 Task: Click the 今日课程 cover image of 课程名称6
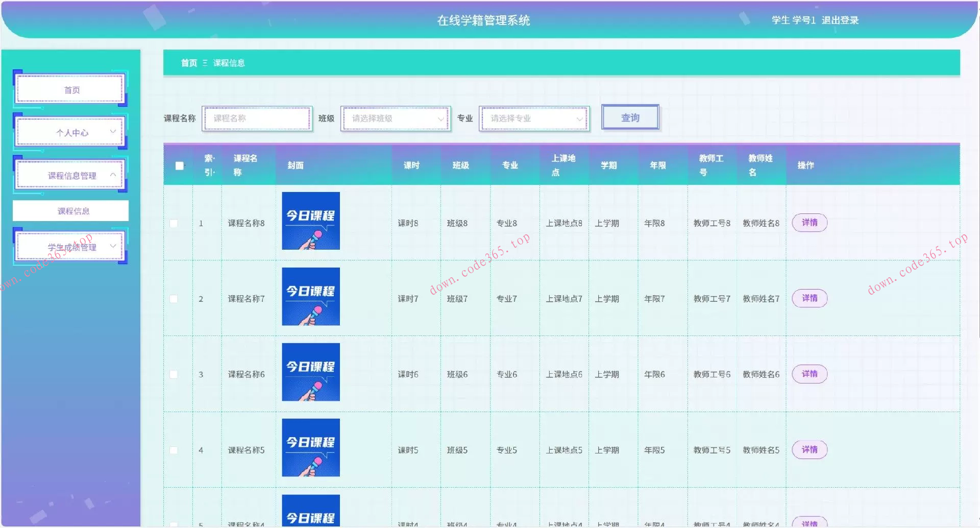[x=310, y=372]
